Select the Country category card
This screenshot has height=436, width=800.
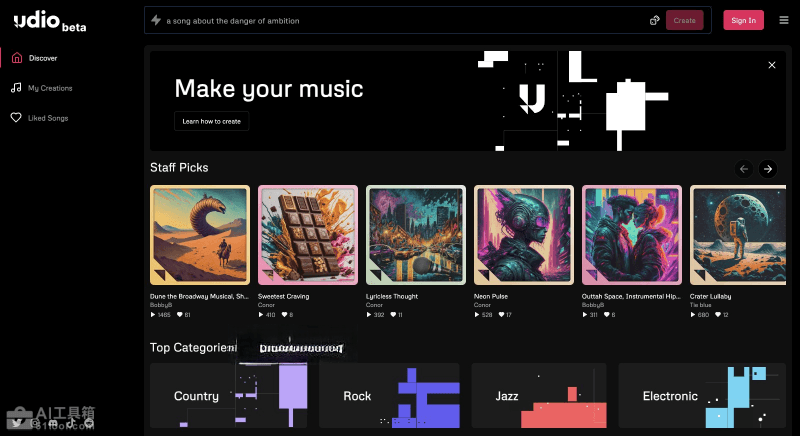pyautogui.click(x=229, y=396)
